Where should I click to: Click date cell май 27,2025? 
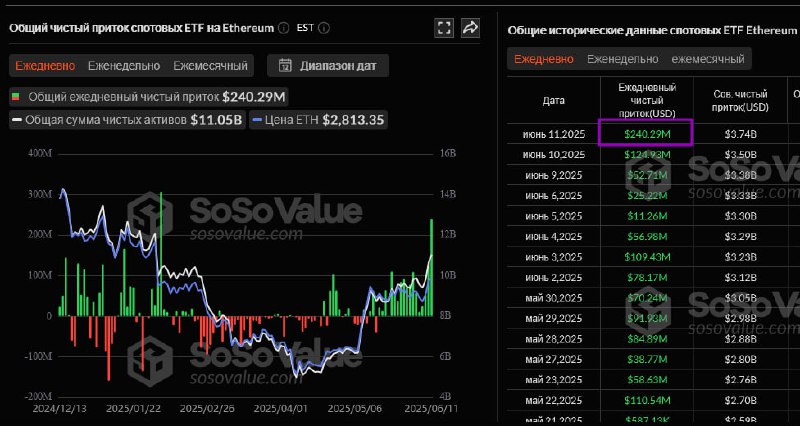click(x=554, y=359)
